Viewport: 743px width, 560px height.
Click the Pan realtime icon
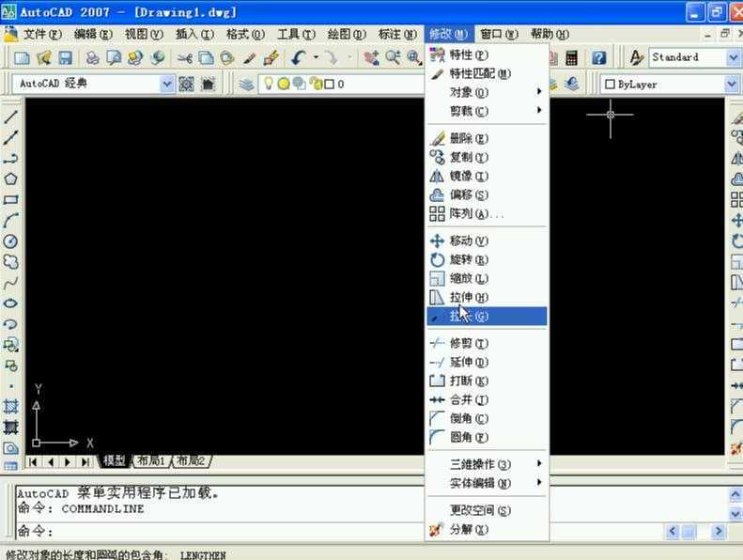[372, 58]
